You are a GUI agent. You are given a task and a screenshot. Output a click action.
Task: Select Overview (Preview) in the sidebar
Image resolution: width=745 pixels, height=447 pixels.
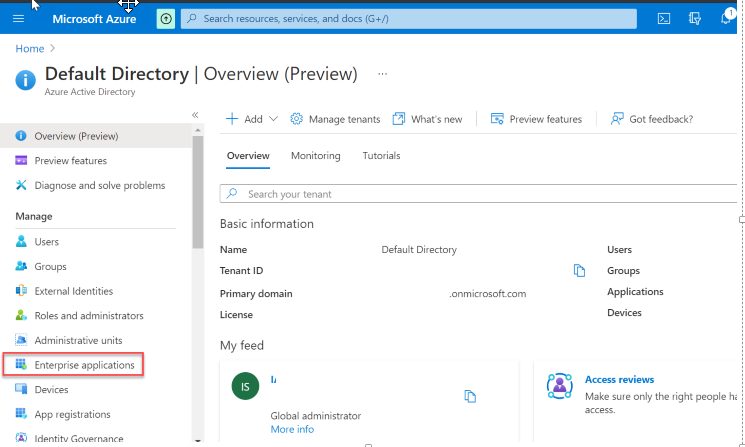pyautogui.click(x=96, y=136)
